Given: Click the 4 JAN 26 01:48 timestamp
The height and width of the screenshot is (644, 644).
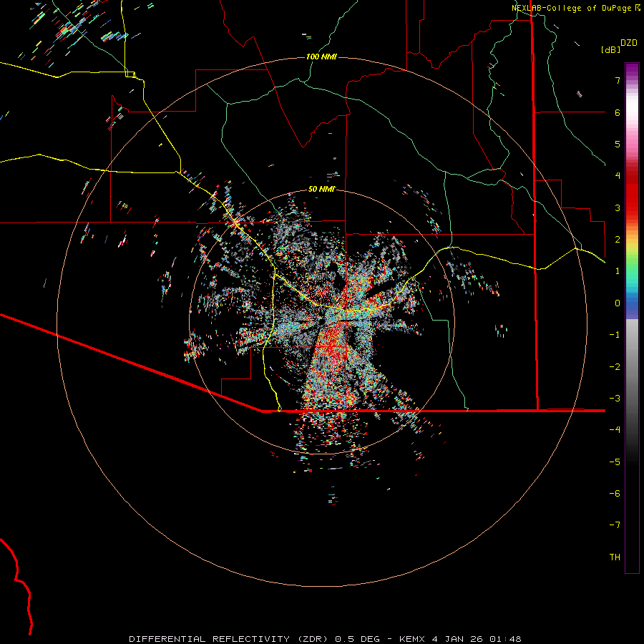Looking at the screenshot, I should (x=477, y=639).
